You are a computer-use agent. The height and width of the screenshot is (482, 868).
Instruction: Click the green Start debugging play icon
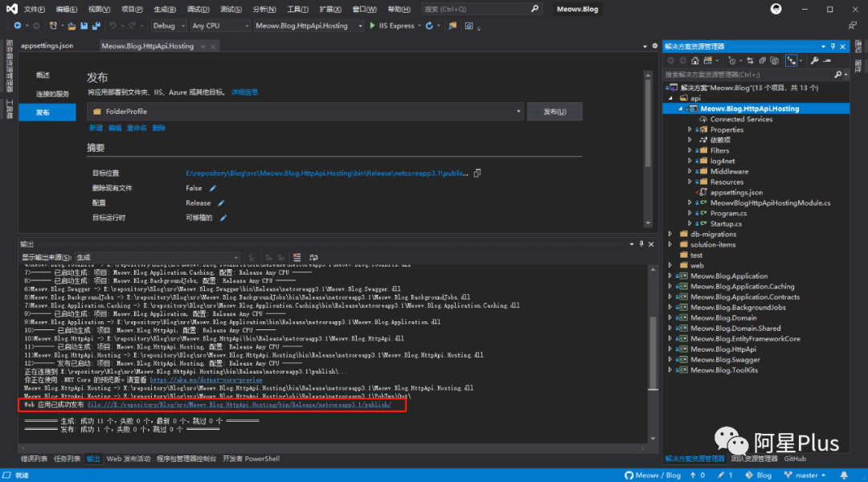click(373, 26)
